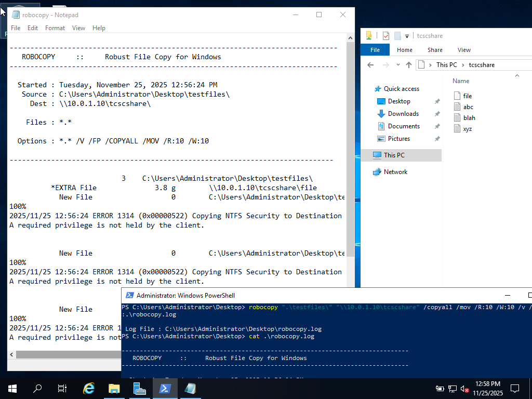The height and width of the screenshot is (399, 532).
Task: Launch Internet Explorer from the taskbar
Action: [89, 388]
